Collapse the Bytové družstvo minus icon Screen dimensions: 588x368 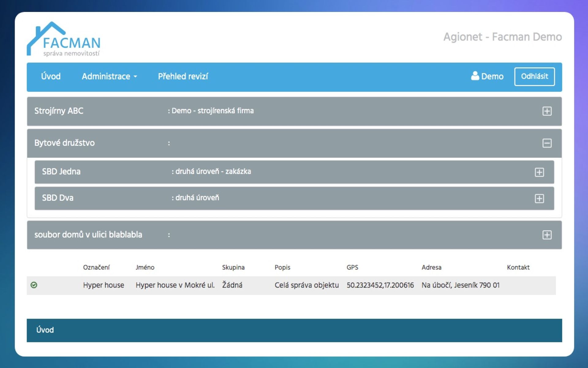[x=547, y=143]
